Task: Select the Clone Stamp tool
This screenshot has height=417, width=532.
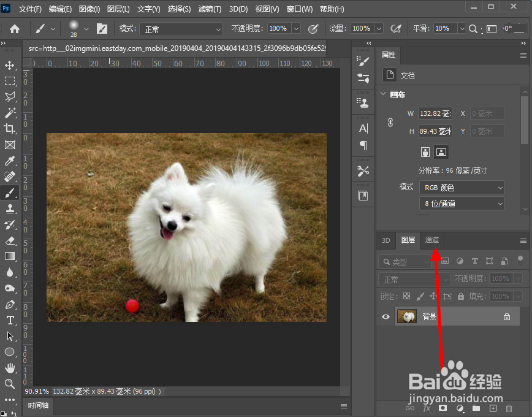Action: (10, 209)
